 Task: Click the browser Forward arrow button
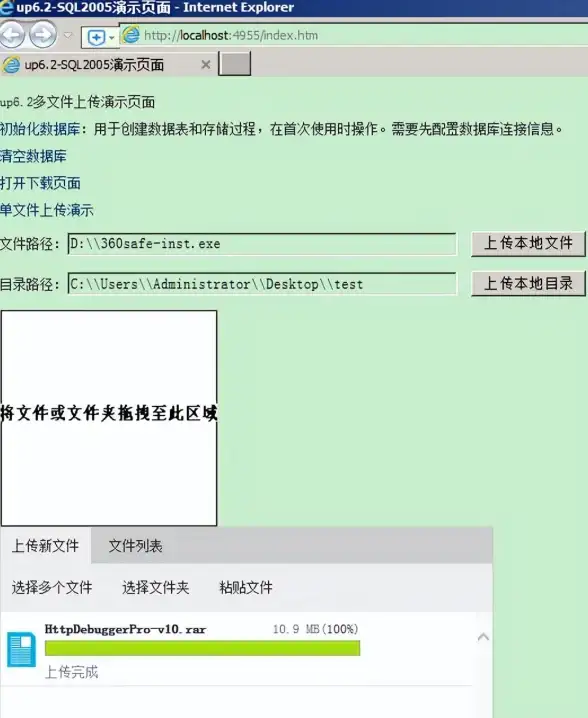click(x=44, y=34)
